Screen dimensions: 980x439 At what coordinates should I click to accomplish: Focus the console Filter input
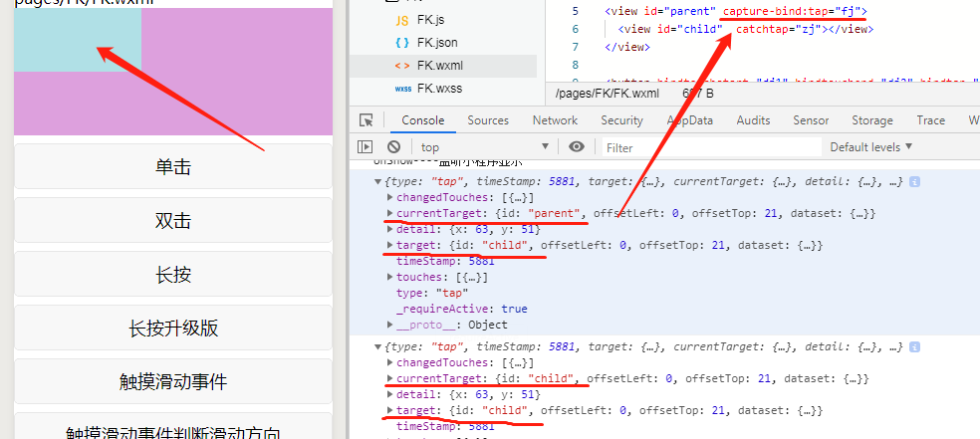pyautogui.click(x=711, y=147)
